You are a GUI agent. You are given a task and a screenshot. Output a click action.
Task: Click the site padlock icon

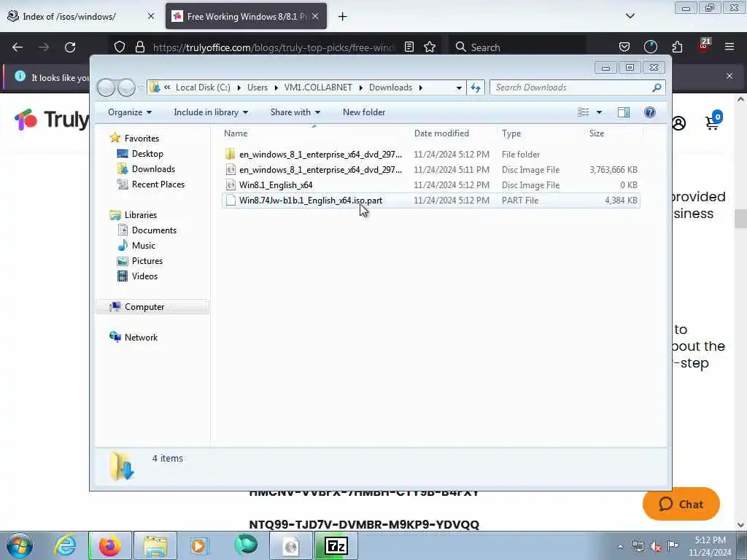click(x=139, y=47)
